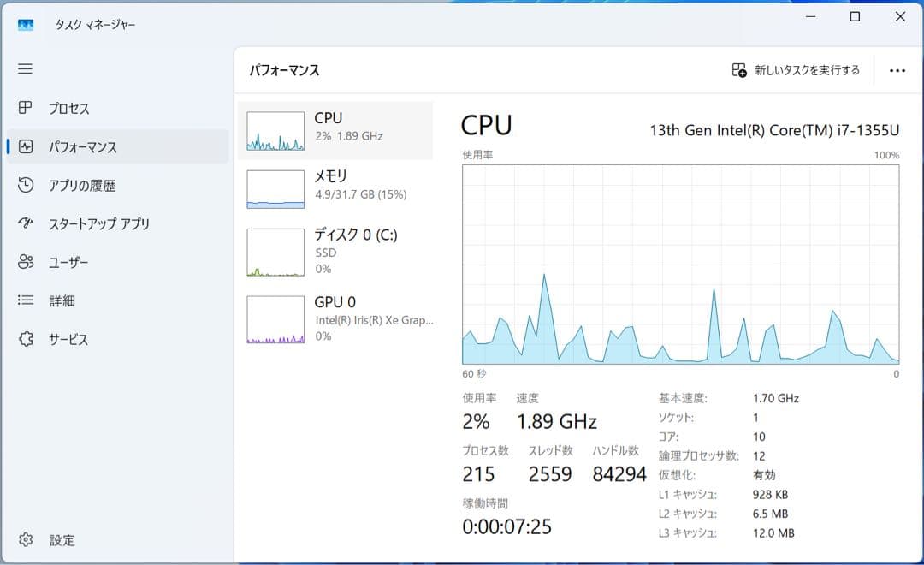Image resolution: width=924 pixels, height=565 pixels.
Task: Toggle the hamburger navigation menu
Action: [x=25, y=69]
